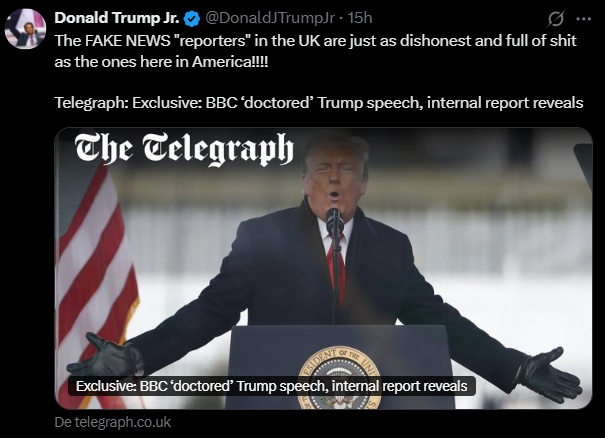605x438 pixels.
Task: Open the three-dot more options menu
Action: click(x=583, y=19)
